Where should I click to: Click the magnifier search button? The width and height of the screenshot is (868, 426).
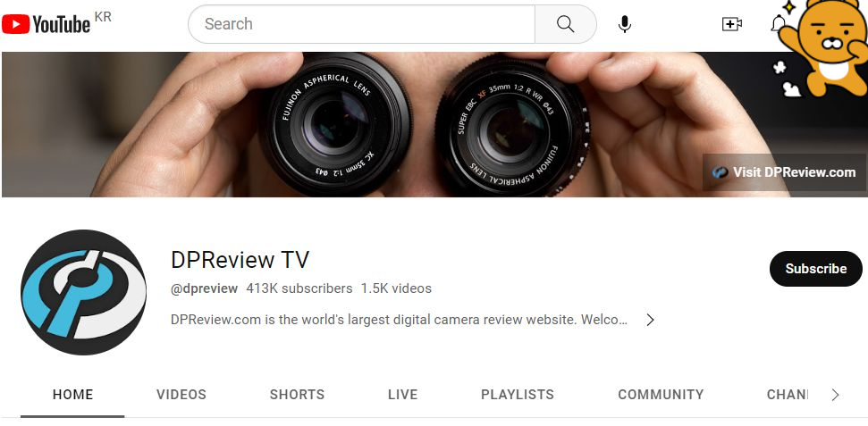click(x=565, y=24)
